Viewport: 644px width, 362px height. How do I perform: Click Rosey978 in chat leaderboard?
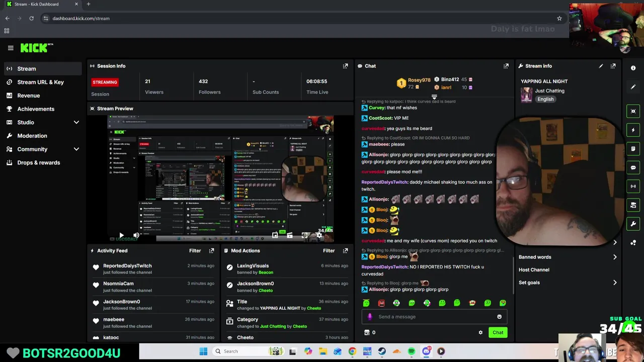coord(419,80)
